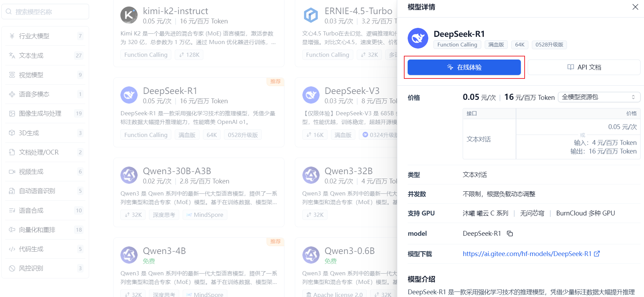This screenshot has height=297, width=644.
Task: Select 向量化和重排 icon
Action: coord(12,230)
